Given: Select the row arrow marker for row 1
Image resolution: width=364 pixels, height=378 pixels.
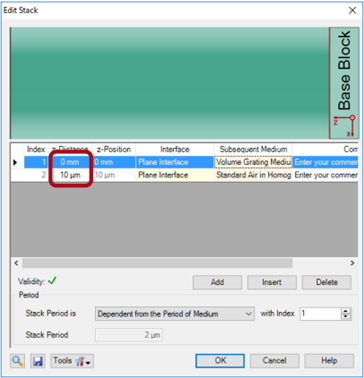Looking at the screenshot, I should (15, 162).
